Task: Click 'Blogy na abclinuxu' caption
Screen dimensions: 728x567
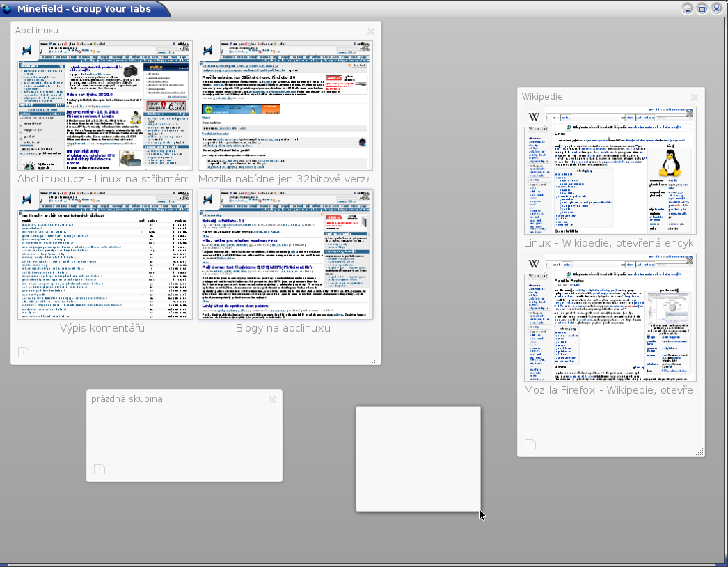Action: (x=283, y=328)
